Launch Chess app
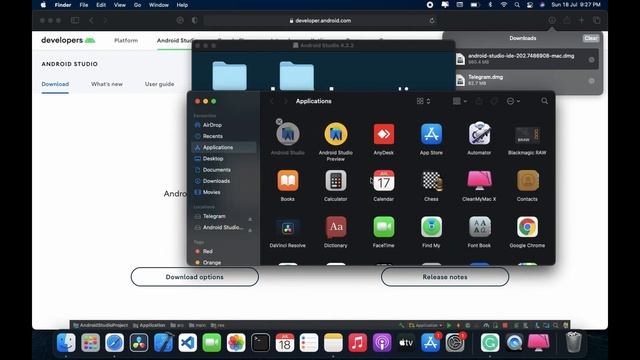This screenshot has height=360, width=640. click(431, 180)
